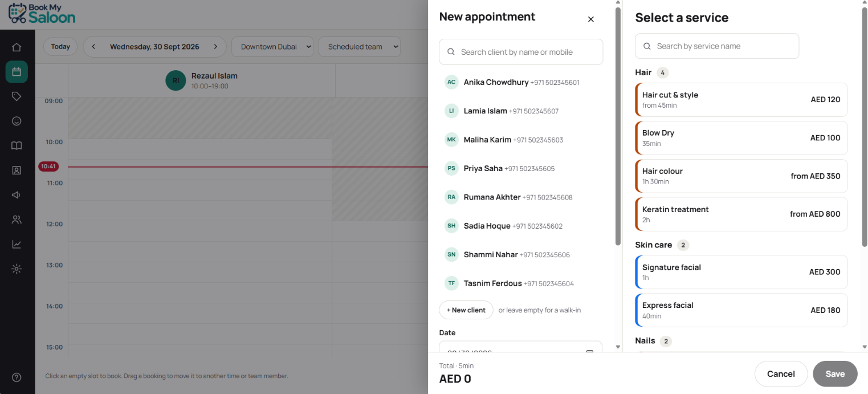Go to previous day with left chevron
Screen dimensions: 868x394
tap(93, 47)
